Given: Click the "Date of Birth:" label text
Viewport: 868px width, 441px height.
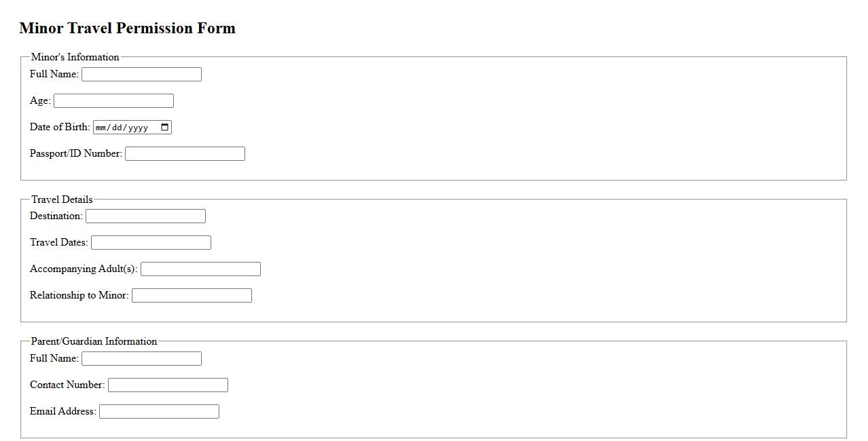Looking at the screenshot, I should [60, 127].
